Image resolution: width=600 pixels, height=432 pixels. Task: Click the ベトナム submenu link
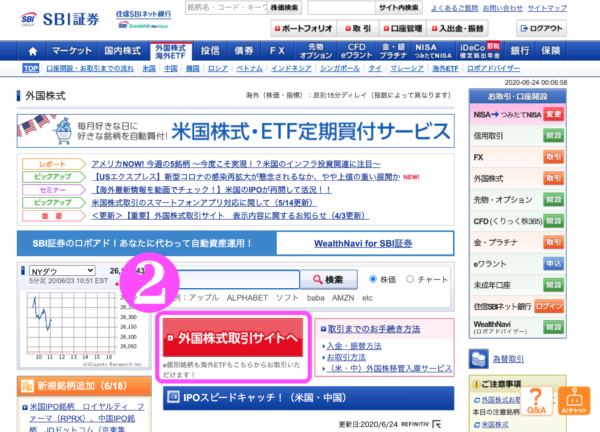click(249, 68)
